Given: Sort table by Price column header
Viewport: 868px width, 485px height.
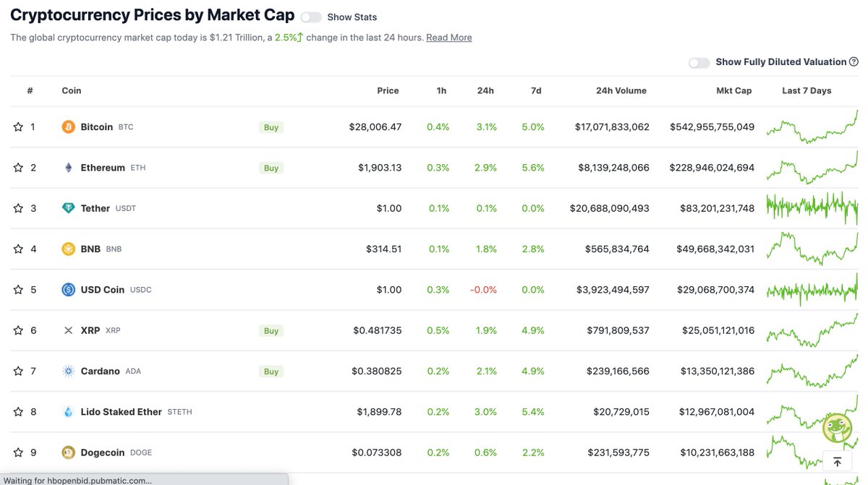Looking at the screenshot, I should coord(388,91).
